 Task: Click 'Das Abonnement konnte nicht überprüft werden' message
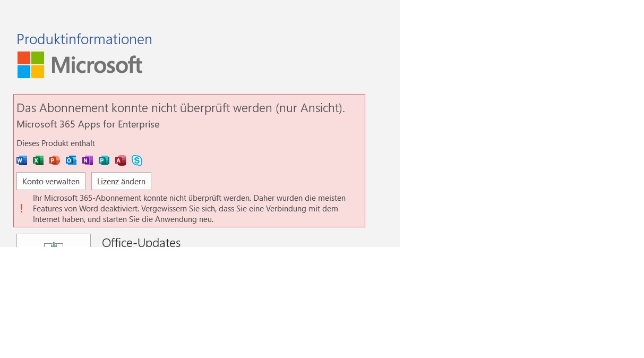pyautogui.click(x=181, y=108)
